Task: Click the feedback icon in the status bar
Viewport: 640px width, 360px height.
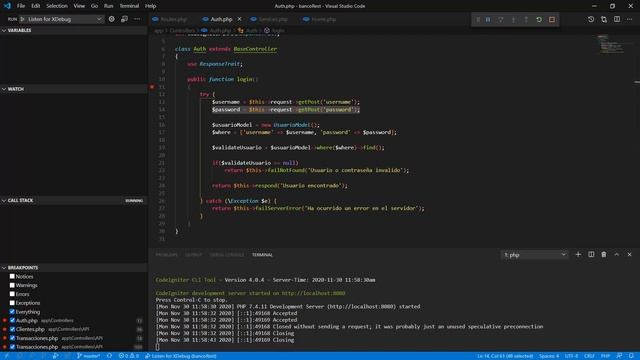Action: click(x=619, y=356)
